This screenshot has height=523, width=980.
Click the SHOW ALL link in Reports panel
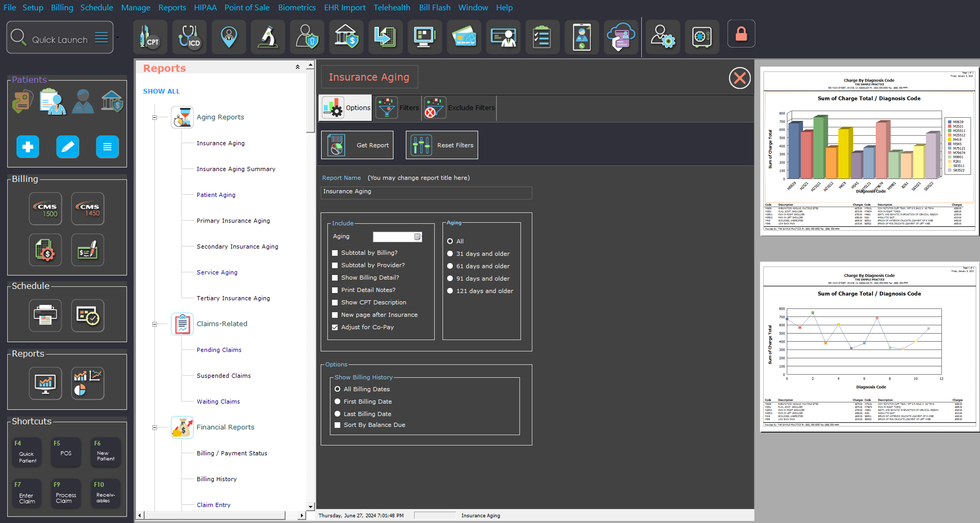161,91
